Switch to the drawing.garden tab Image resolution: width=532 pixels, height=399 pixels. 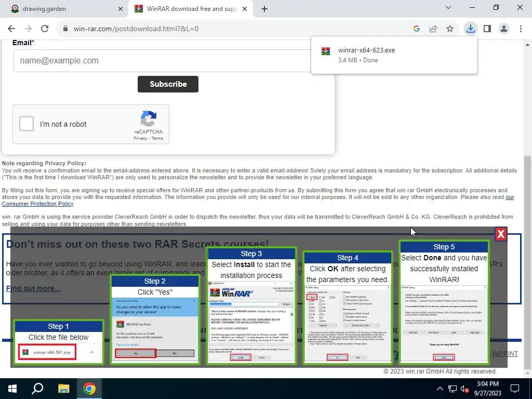coord(64,9)
